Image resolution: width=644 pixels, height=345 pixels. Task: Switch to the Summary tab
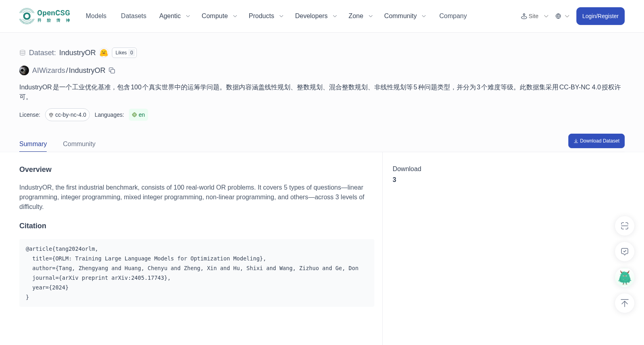tap(33, 144)
